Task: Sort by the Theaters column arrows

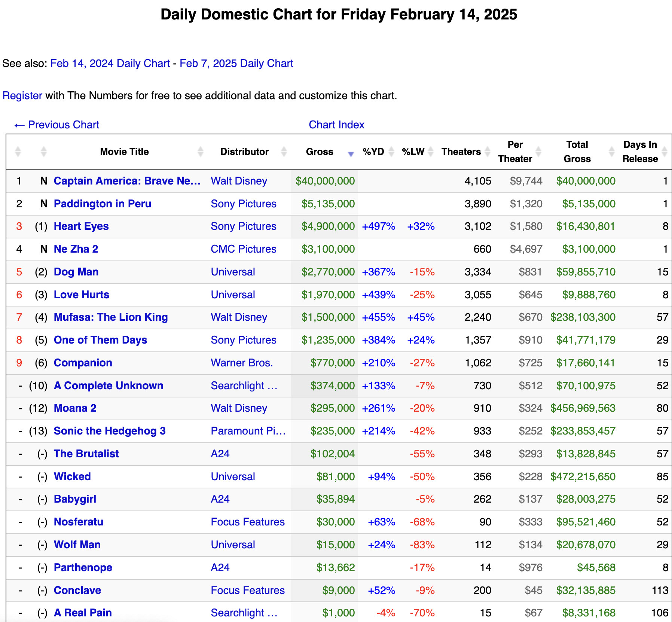Action: (x=488, y=152)
